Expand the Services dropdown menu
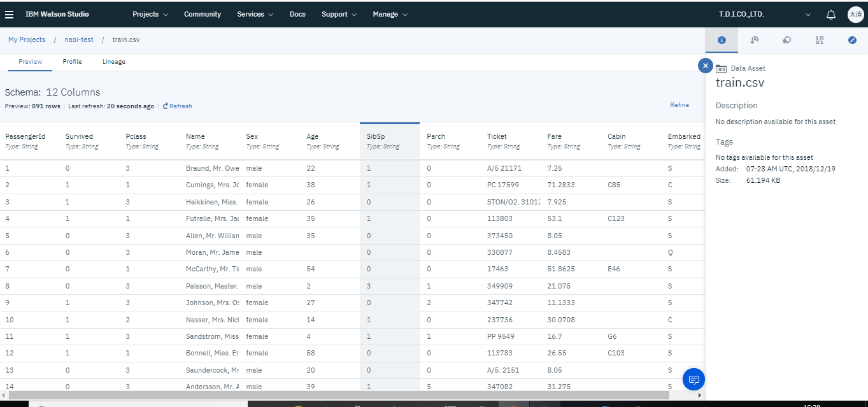This screenshot has height=407, width=868. point(255,14)
